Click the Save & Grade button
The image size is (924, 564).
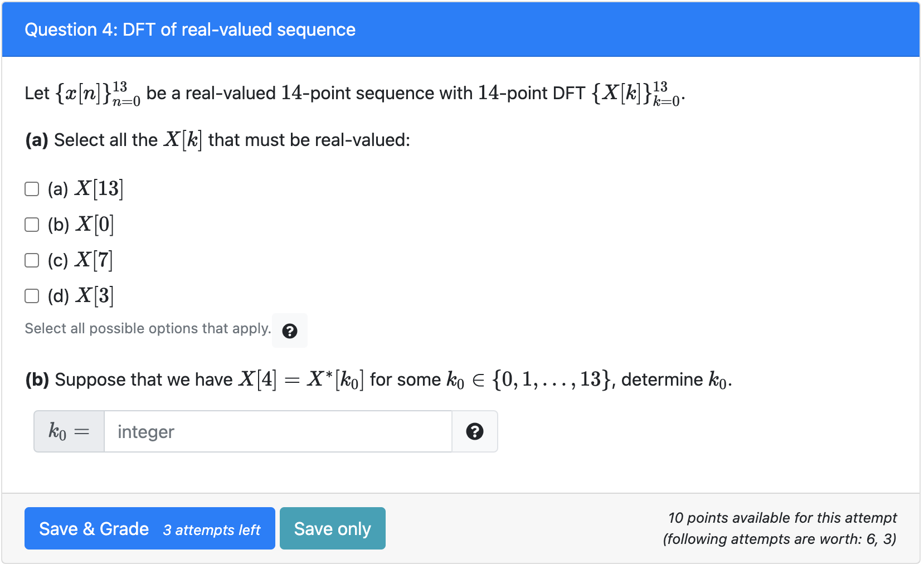pyautogui.click(x=150, y=528)
